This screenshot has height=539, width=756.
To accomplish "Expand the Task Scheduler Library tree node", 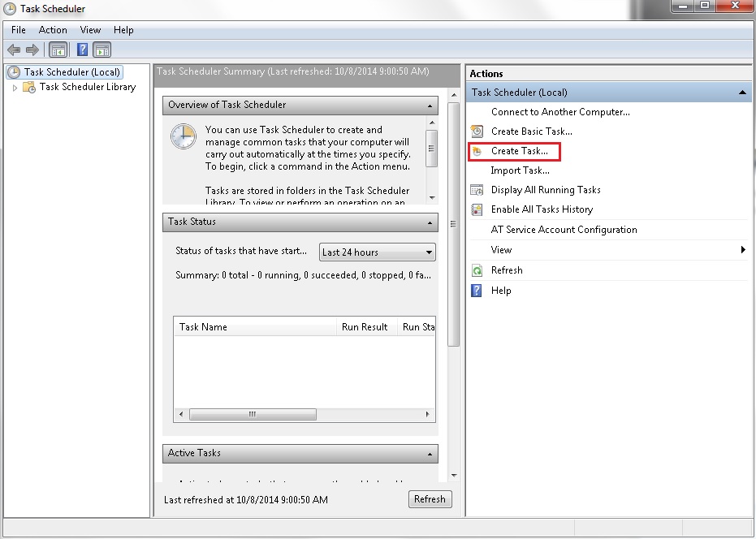I will [x=15, y=88].
